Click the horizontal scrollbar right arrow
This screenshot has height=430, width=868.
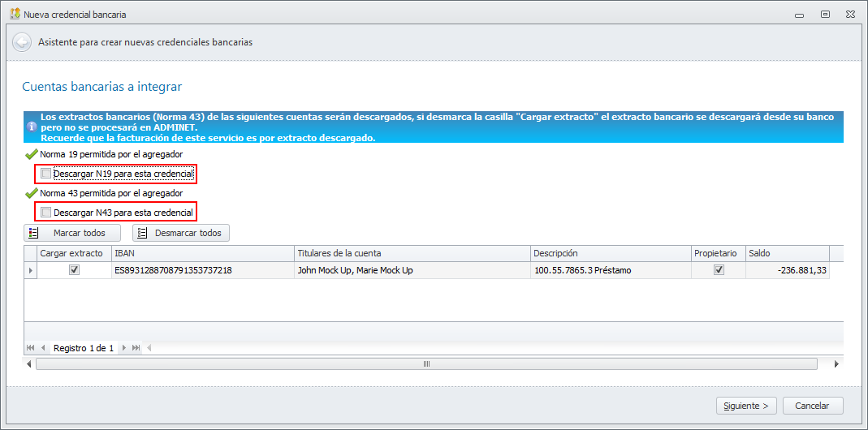(836, 364)
